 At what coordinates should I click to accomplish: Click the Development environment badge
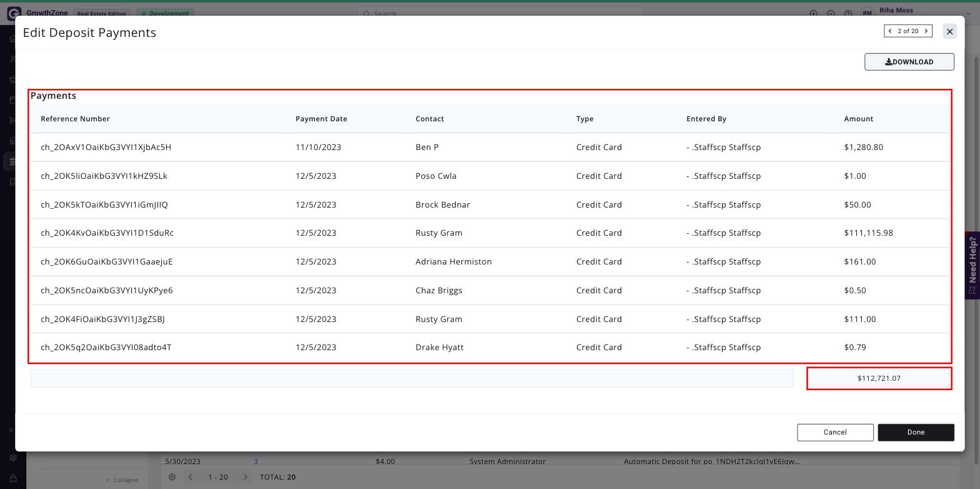166,13
